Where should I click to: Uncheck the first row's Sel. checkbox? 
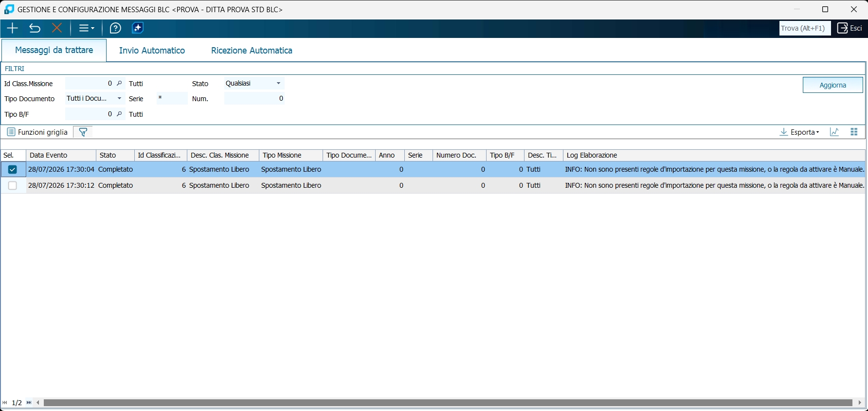(13, 170)
